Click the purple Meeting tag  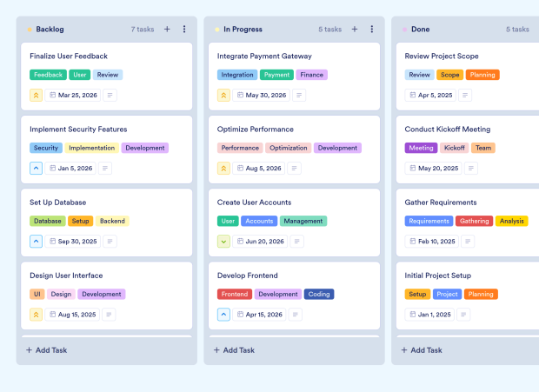[x=421, y=148]
